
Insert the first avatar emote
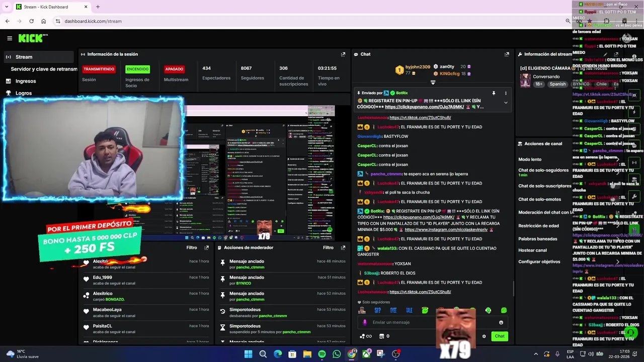point(362,310)
